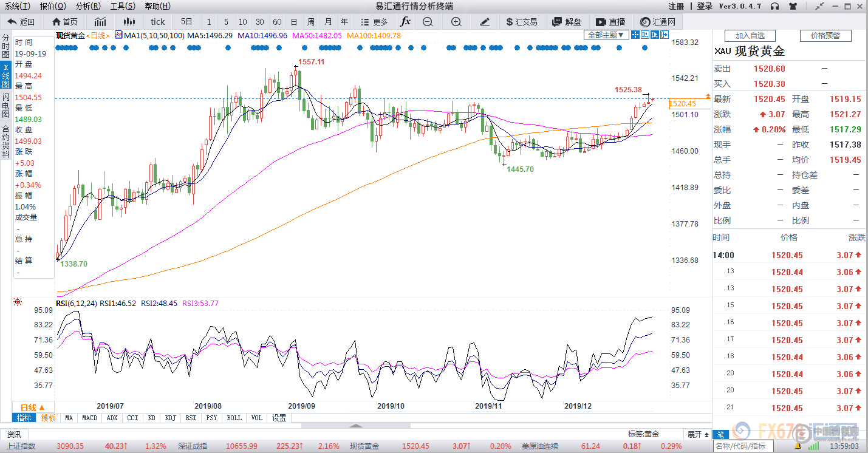The width and height of the screenshot is (868, 453).
Task: Select the 模板 template tab
Action: (48, 418)
